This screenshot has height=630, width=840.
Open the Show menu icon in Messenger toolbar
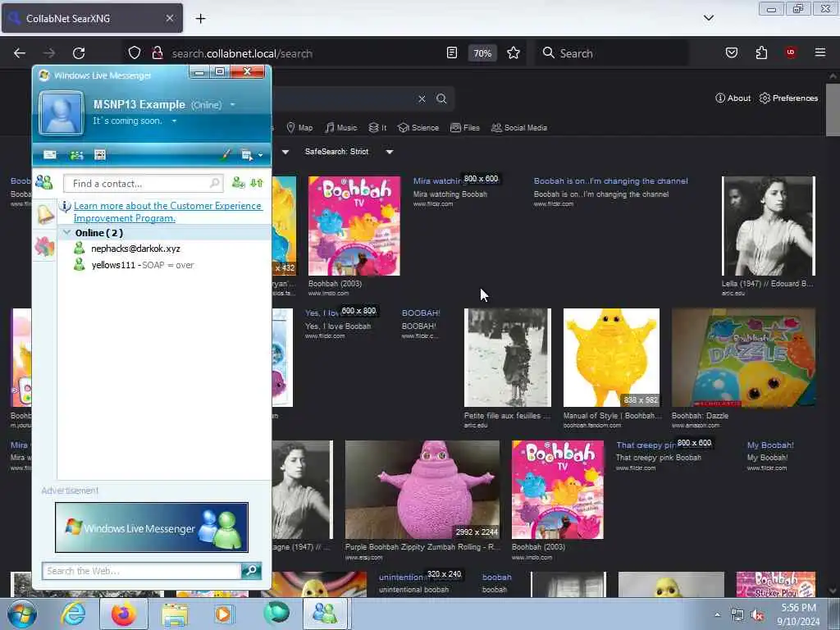coord(246,155)
